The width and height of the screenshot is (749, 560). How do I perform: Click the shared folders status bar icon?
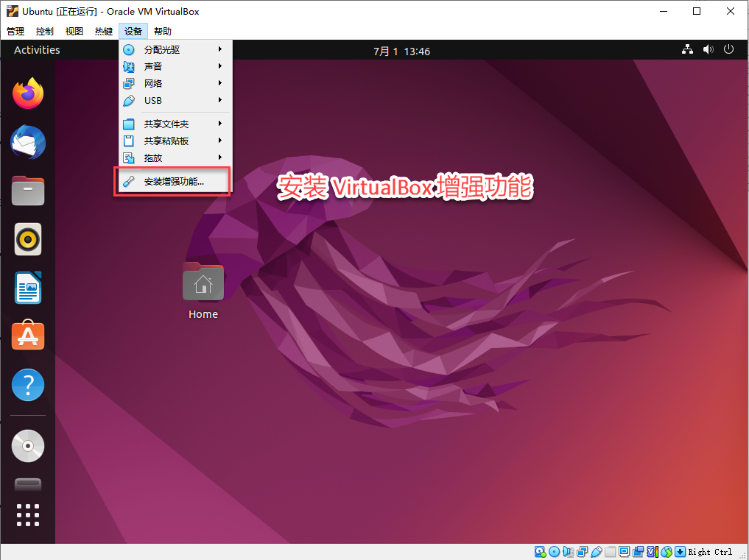611,552
